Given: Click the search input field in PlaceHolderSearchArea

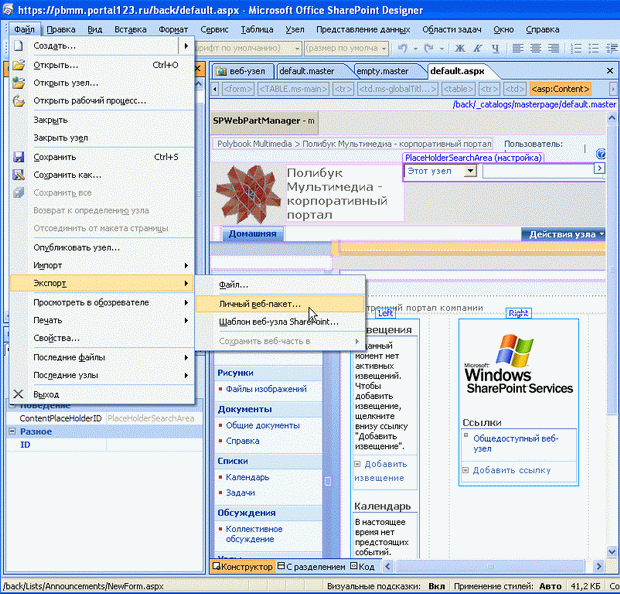Looking at the screenshot, I should click(537, 171).
